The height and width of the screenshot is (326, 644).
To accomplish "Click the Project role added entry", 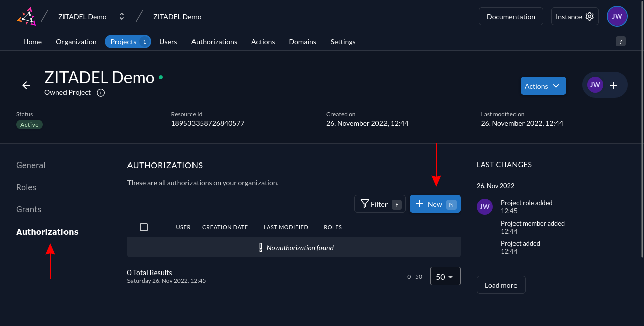I will [527, 207].
